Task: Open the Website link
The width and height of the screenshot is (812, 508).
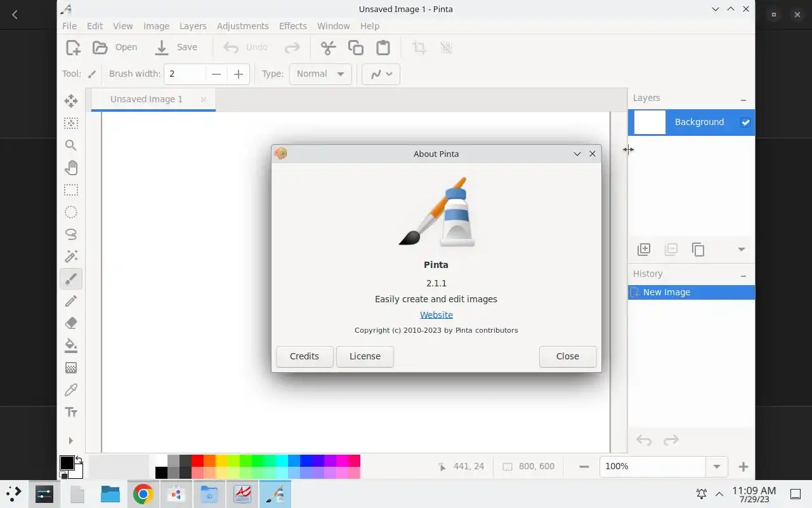Action: [x=436, y=314]
